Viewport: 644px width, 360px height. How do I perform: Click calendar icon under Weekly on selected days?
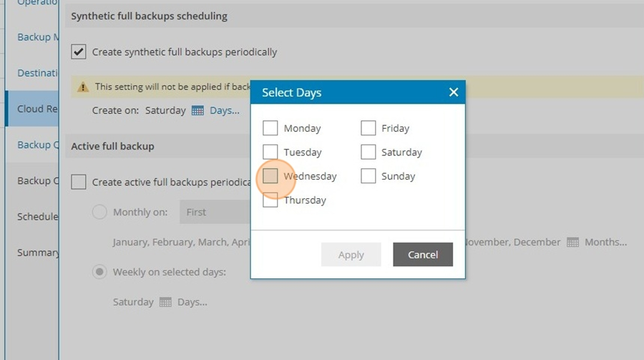point(165,302)
